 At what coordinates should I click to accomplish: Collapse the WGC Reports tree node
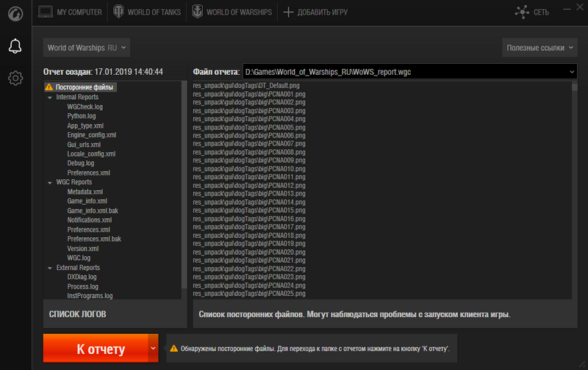click(50, 182)
